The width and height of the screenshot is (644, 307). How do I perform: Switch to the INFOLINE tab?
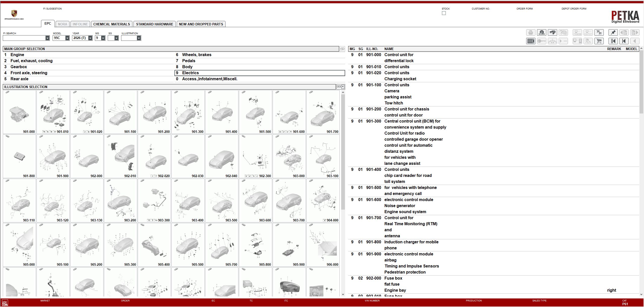coord(80,24)
